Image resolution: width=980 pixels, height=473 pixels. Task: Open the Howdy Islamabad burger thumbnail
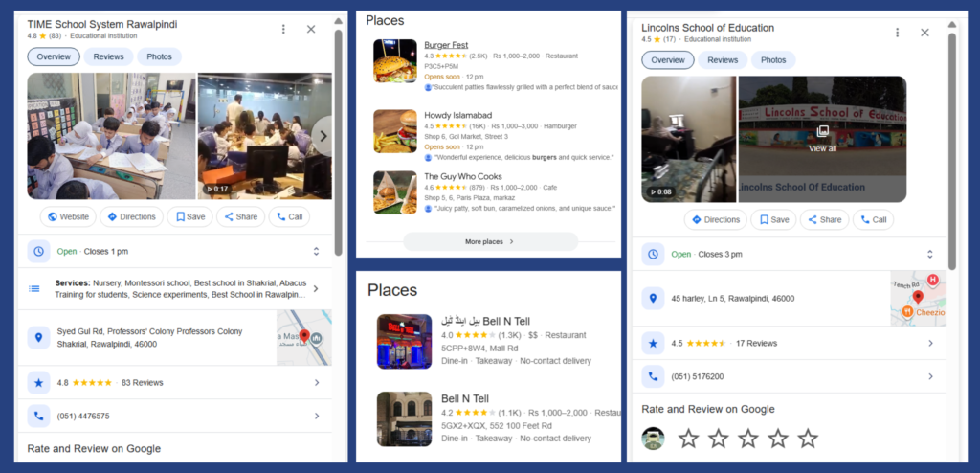395,131
